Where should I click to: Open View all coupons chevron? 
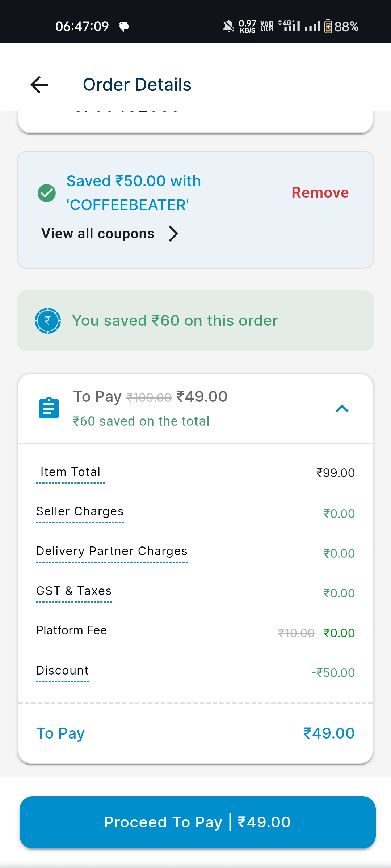[x=173, y=234]
